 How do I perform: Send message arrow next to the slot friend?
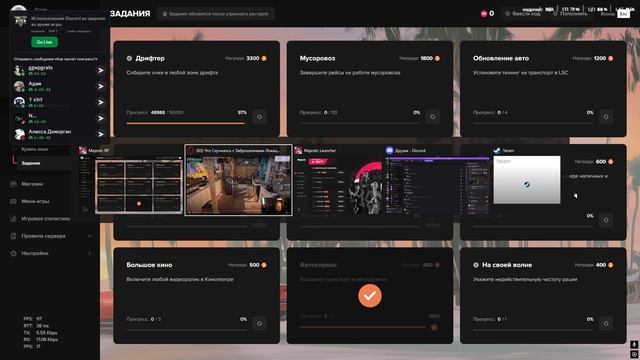[100, 102]
